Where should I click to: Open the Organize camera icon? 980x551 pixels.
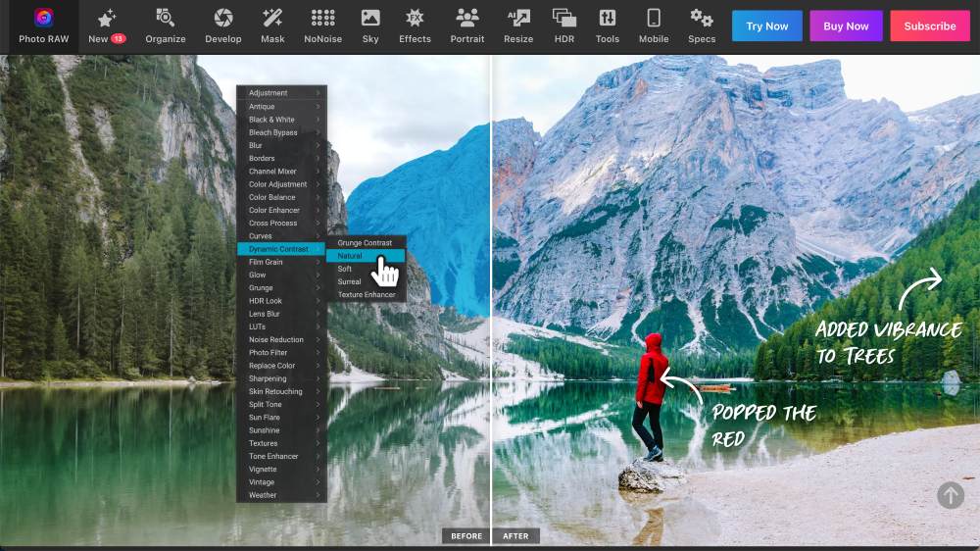coord(165,18)
